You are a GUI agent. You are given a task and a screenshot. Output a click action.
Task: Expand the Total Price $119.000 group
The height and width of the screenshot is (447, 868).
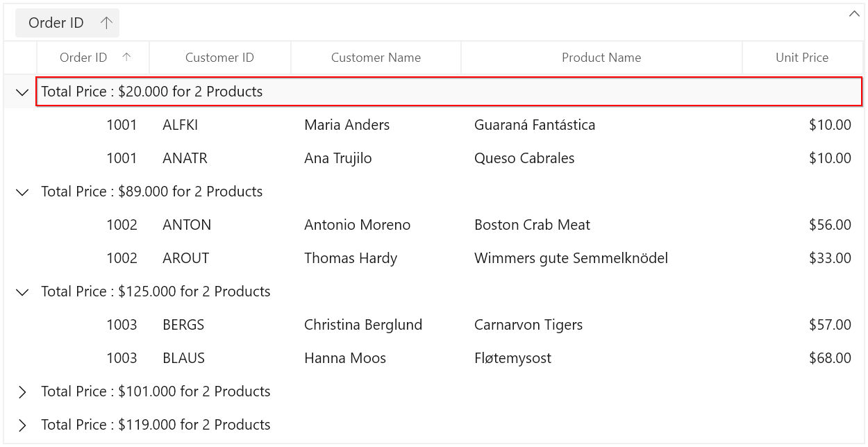[22, 425]
